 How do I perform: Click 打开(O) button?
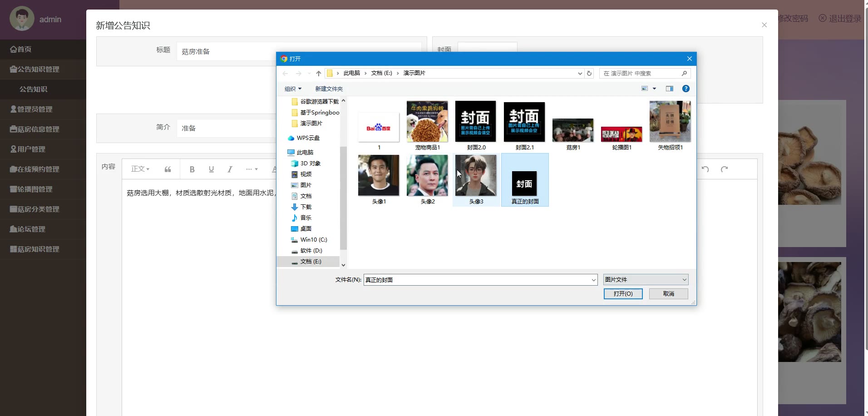[x=623, y=294]
